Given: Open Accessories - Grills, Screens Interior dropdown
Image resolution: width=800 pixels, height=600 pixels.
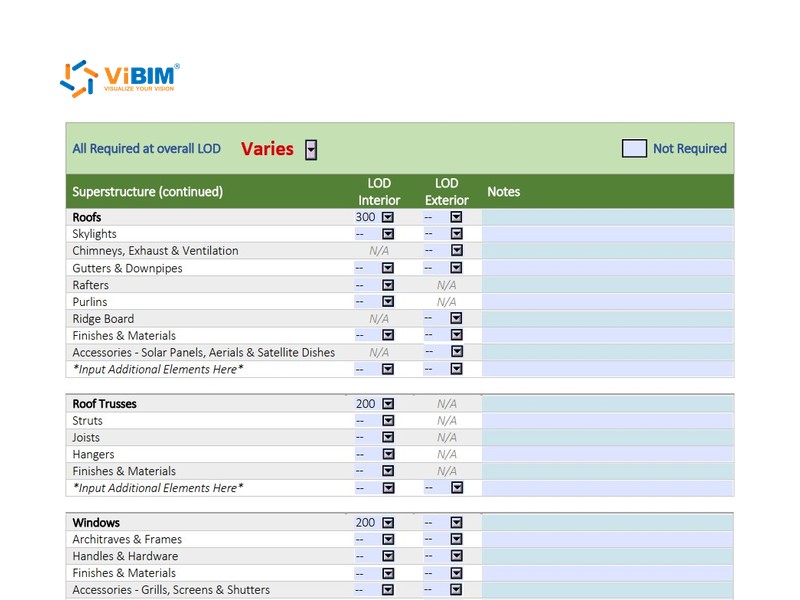Looking at the screenshot, I should point(388,590).
